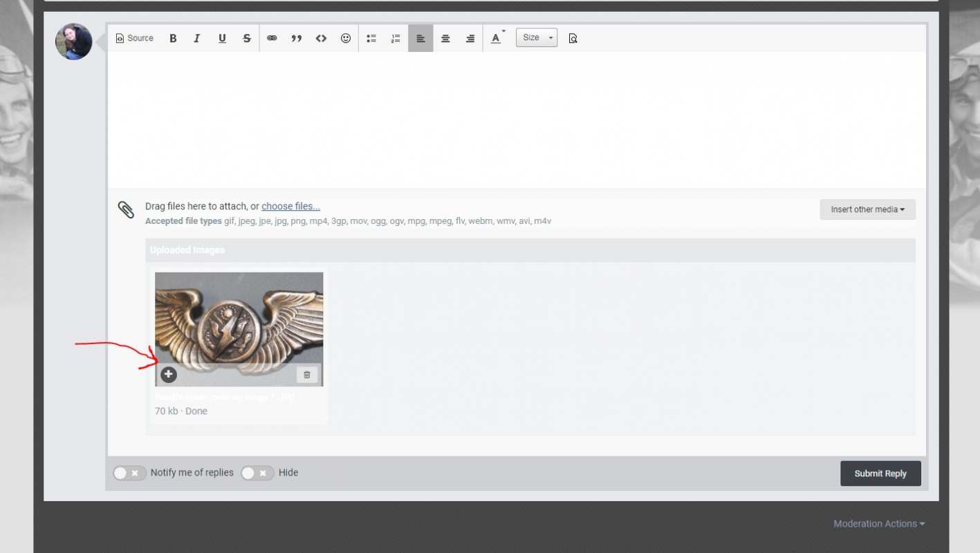The image size is (980, 553).
Task: Delete the uploaded wings badge image
Action: point(306,374)
